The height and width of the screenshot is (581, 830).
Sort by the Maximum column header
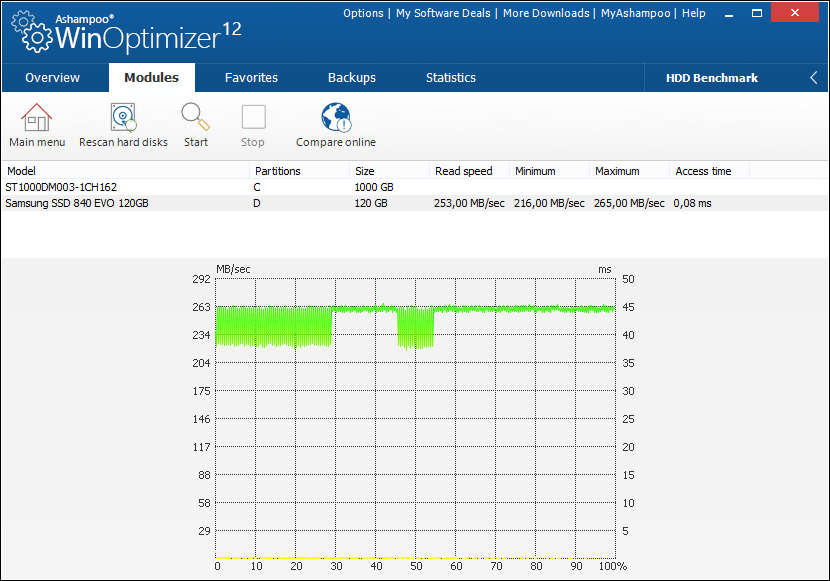(x=629, y=171)
